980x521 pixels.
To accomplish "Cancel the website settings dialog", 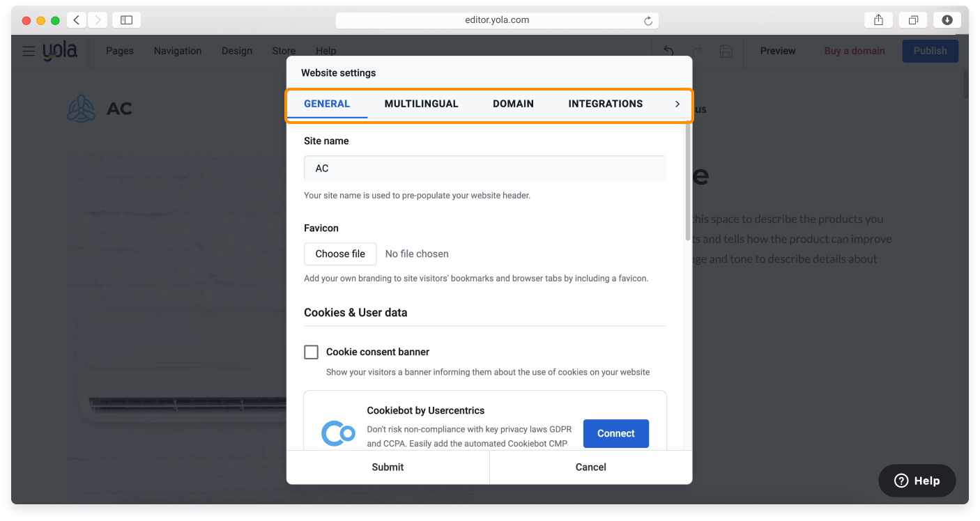I will click(591, 467).
